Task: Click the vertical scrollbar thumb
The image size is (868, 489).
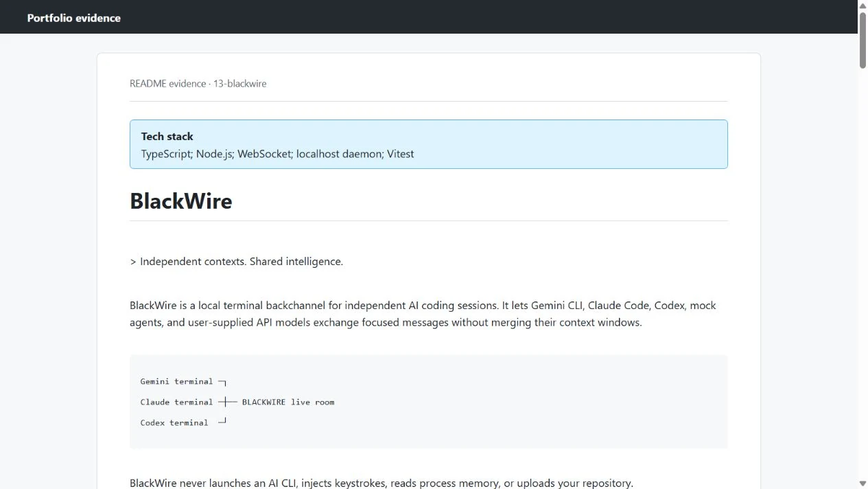Action: 863,39
